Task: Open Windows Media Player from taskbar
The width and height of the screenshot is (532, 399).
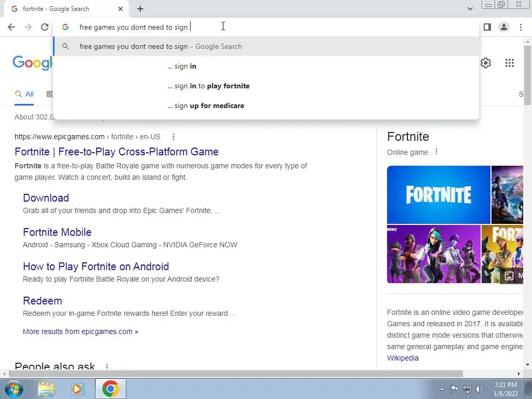Action: pyautogui.click(x=77, y=389)
